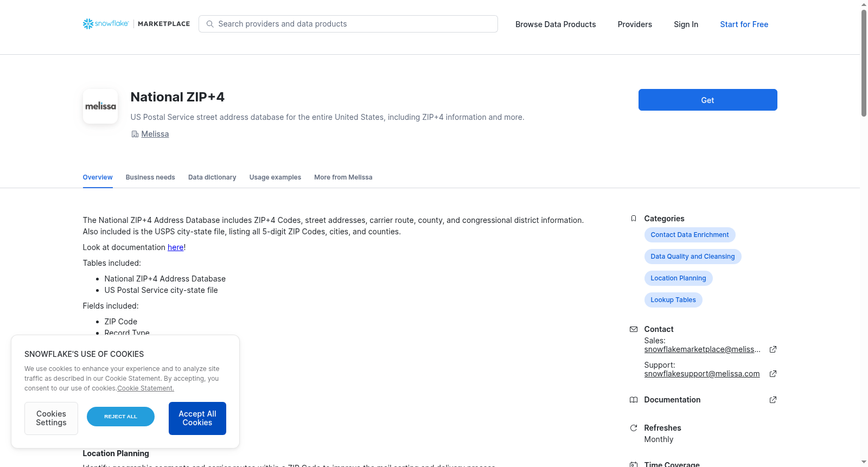Viewport: 868px width, 467px height.
Task: Go to the Providers page
Action: pyautogui.click(x=635, y=24)
